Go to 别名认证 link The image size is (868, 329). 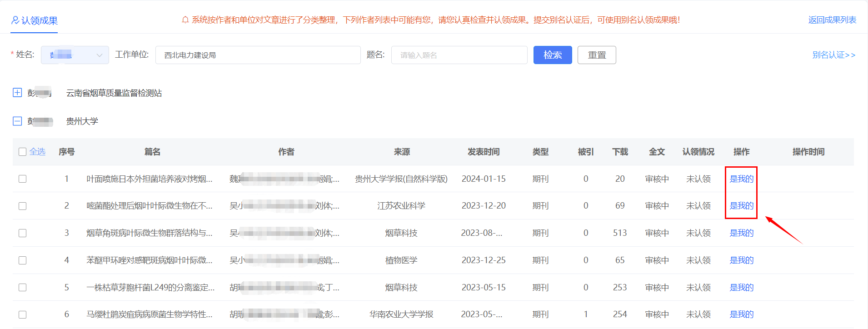[x=833, y=55]
